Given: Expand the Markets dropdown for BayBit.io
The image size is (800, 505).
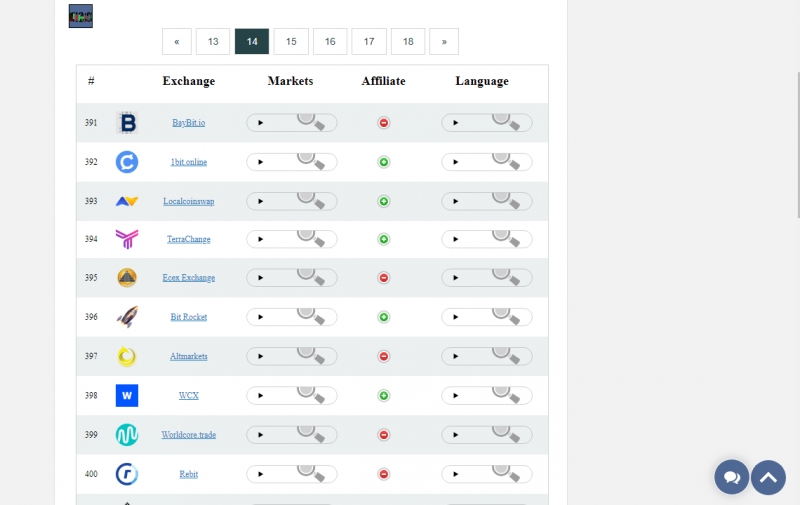Looking at the screenshot, I should (291, 123).
